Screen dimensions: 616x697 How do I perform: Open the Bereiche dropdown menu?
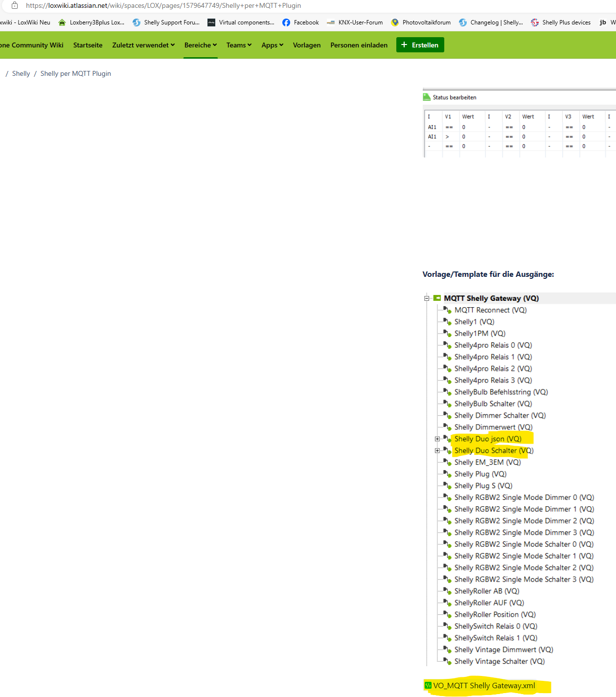pos(201,45)
